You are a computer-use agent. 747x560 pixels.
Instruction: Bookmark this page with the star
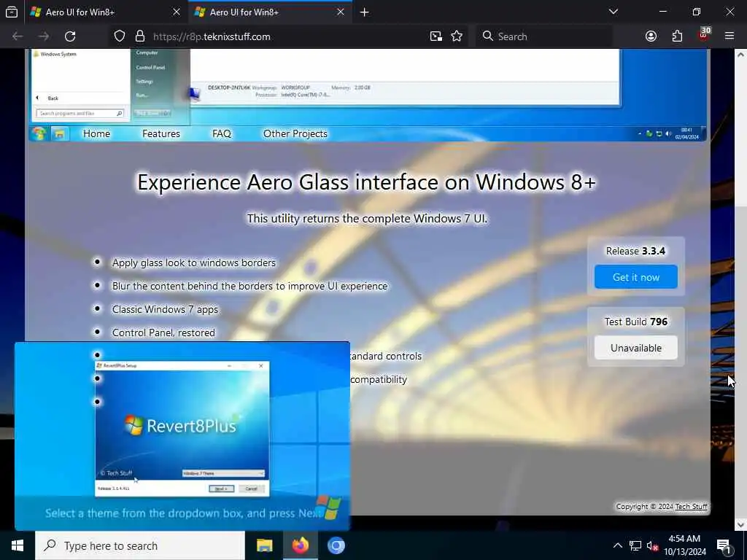(457, 36)
